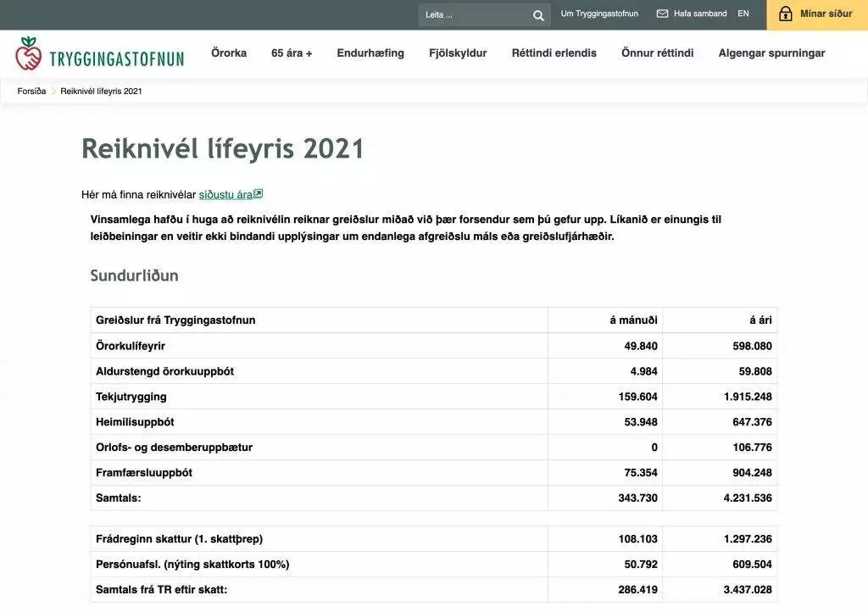Open the Réttindi erlendis menu
This screenshot has width=868, height=612.
(554, 53)
